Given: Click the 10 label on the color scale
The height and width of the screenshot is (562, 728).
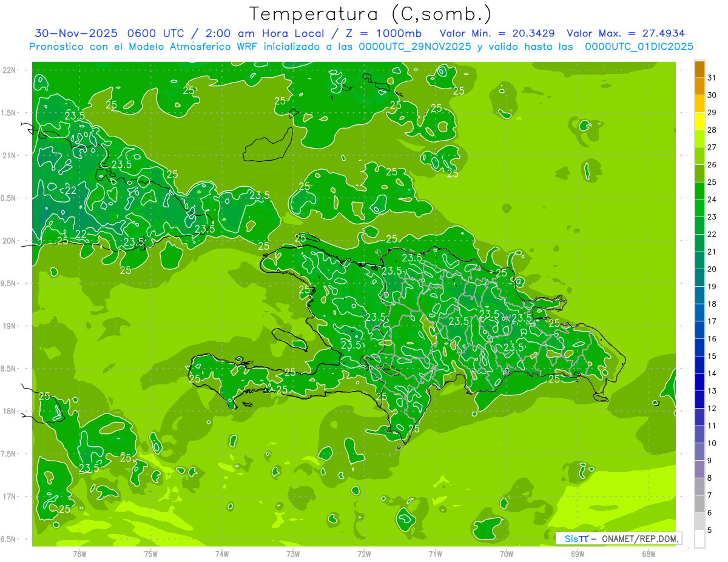Looking at the screenshot, I should [x=712, y=443].
